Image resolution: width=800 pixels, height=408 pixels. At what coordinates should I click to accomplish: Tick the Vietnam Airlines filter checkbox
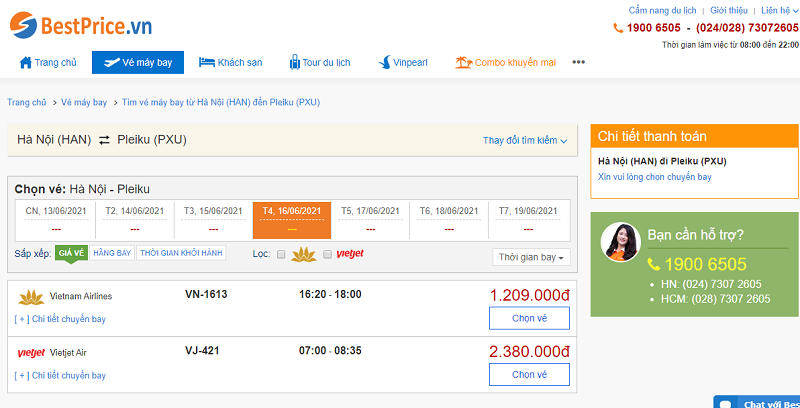tap(281, 254)
